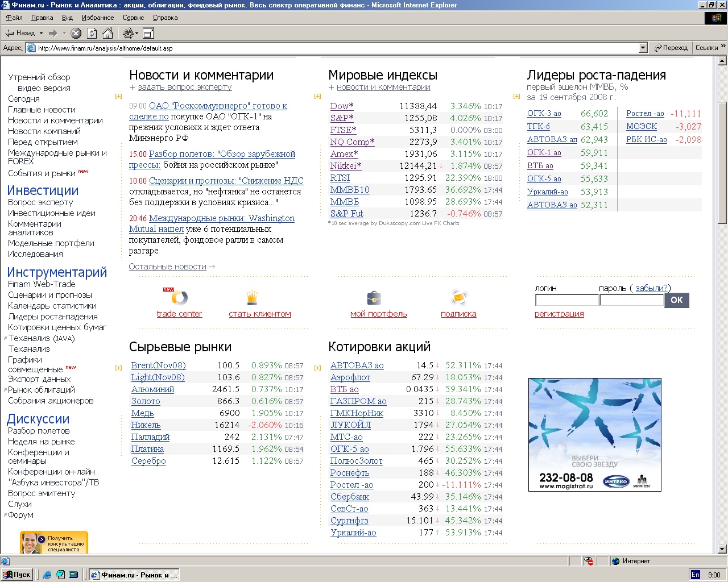Open the text size dropdown arrow

point(136,33)
